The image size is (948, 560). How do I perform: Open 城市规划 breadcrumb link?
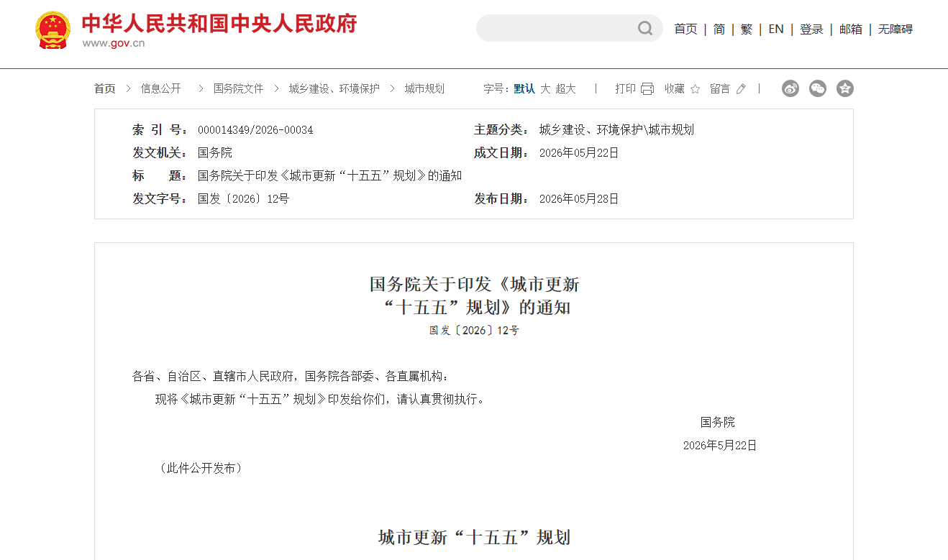coord(424,88)
